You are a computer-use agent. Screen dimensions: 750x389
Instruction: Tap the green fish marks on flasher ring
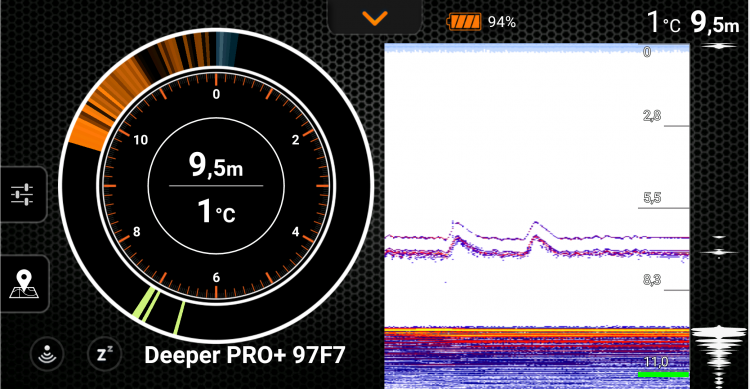click(x=158, y=309)
